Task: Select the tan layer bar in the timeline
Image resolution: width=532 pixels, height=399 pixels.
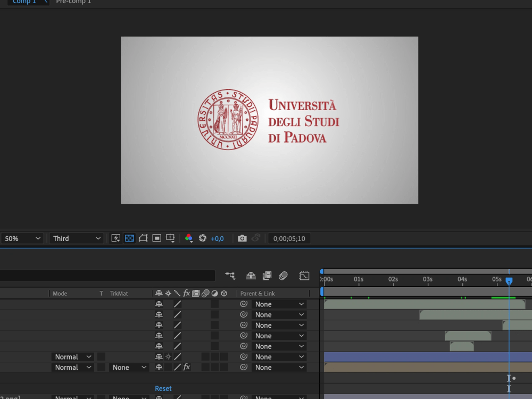Action: 428,367
